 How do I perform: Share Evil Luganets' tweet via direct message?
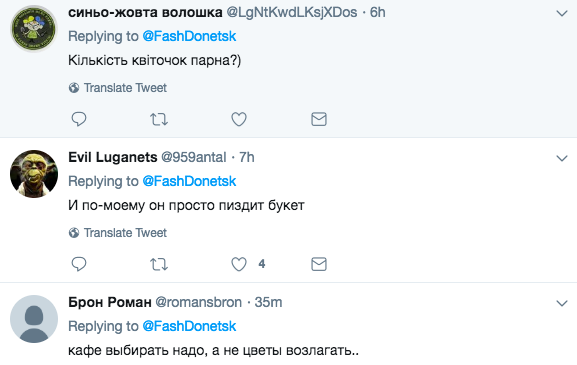coord(319,264)
